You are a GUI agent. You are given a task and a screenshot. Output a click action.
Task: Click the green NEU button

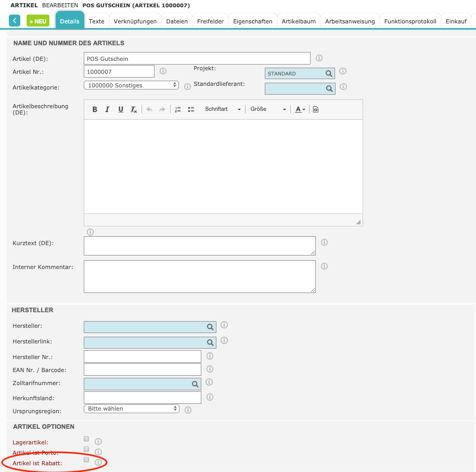(38, 21)
